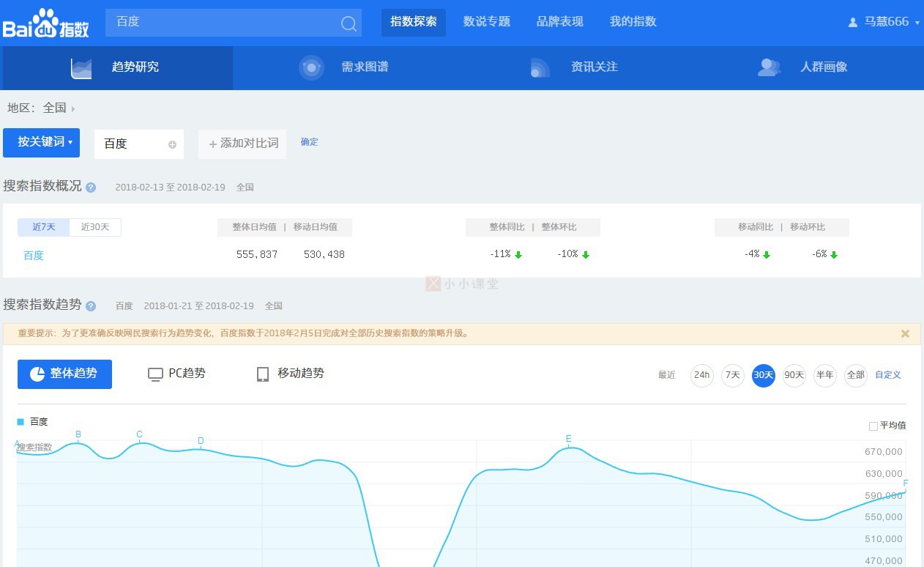Image resolution: width=924 pixels, height=567 pixels.
Task: Toggle the 百度 legend square
Action: point(21,422)
